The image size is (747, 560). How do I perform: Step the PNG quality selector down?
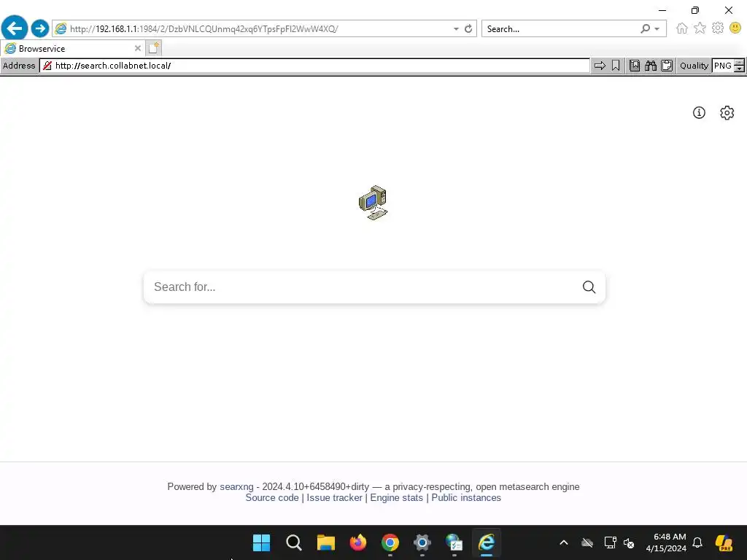pos(739,69)
